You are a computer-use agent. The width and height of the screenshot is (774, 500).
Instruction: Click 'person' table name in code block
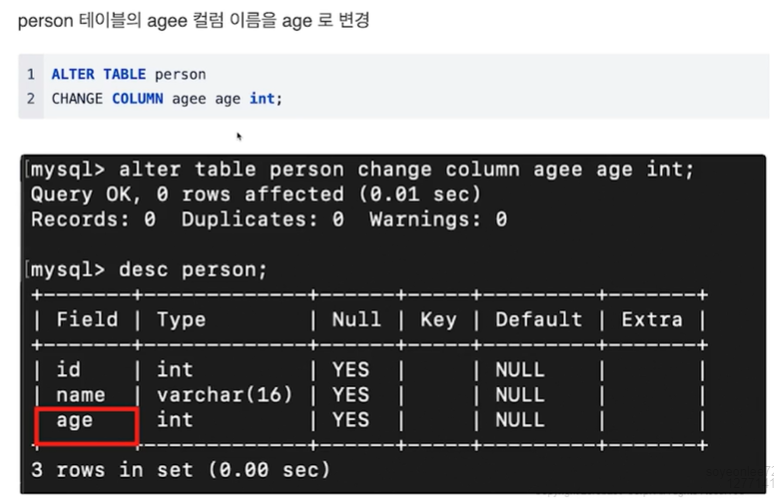click(x=180, y=75)
